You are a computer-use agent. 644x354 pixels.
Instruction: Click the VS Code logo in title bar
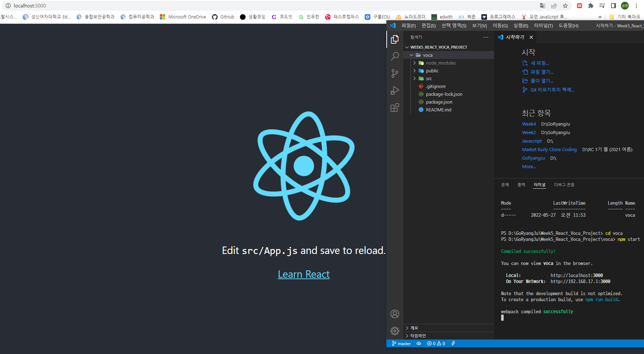click(x=393, y=26)
